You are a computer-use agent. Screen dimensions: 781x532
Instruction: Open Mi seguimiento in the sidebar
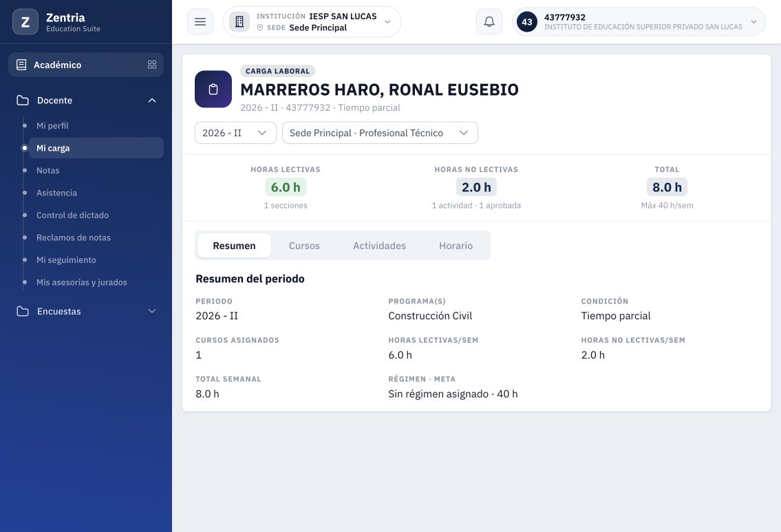click(96, 260)
